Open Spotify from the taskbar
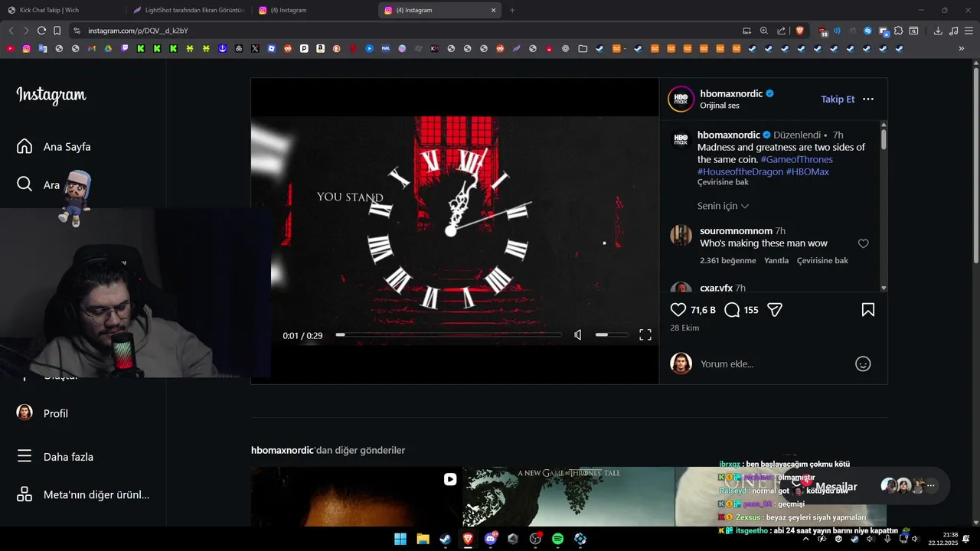The height and width of the screenshot is (551, 980). click(557, 539)
